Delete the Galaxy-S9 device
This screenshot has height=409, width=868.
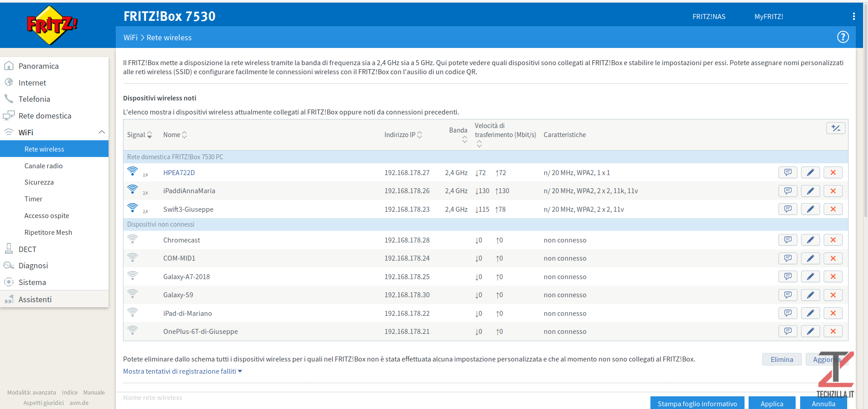click(x=833, y=295)
